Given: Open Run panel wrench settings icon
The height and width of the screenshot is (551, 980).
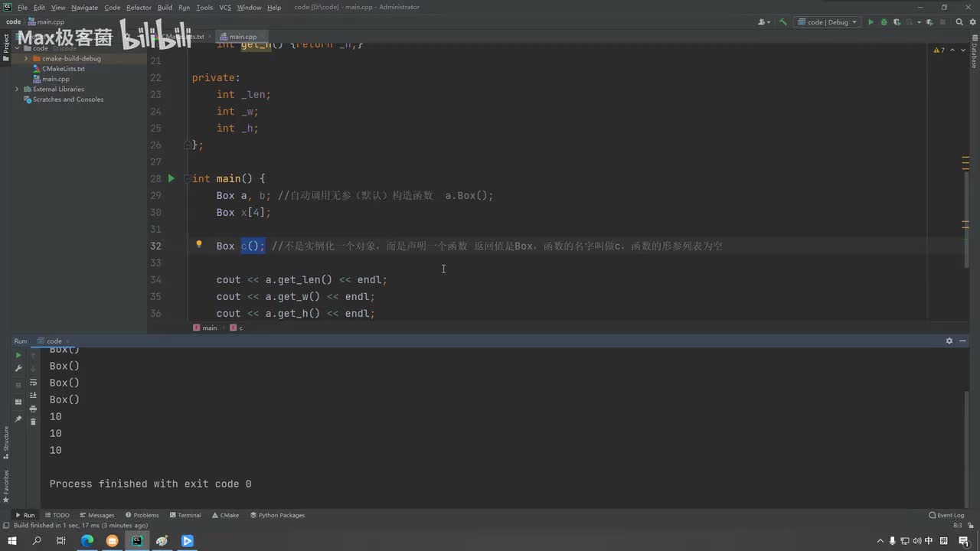Looking at the screenshot, I should [19, 368].
